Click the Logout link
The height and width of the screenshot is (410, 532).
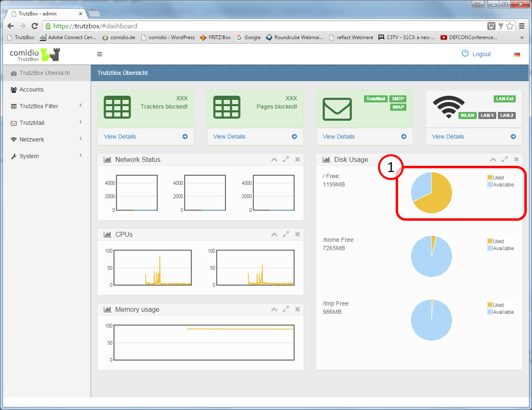coord(482,54)
